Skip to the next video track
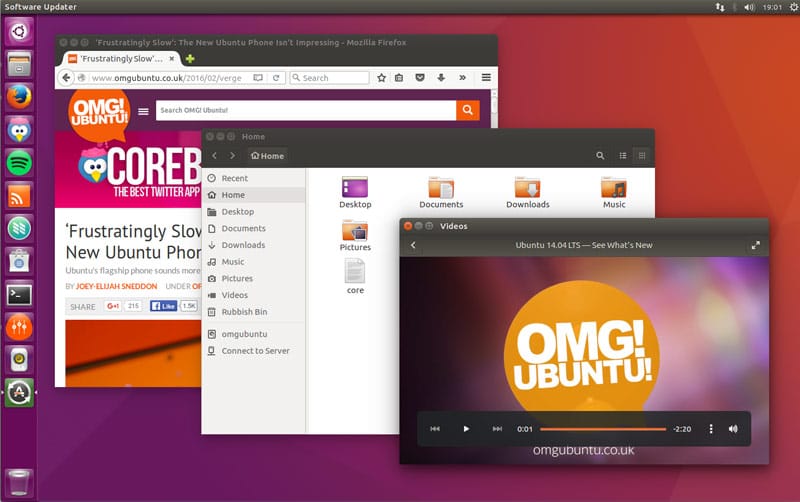 tap(497, 429)
